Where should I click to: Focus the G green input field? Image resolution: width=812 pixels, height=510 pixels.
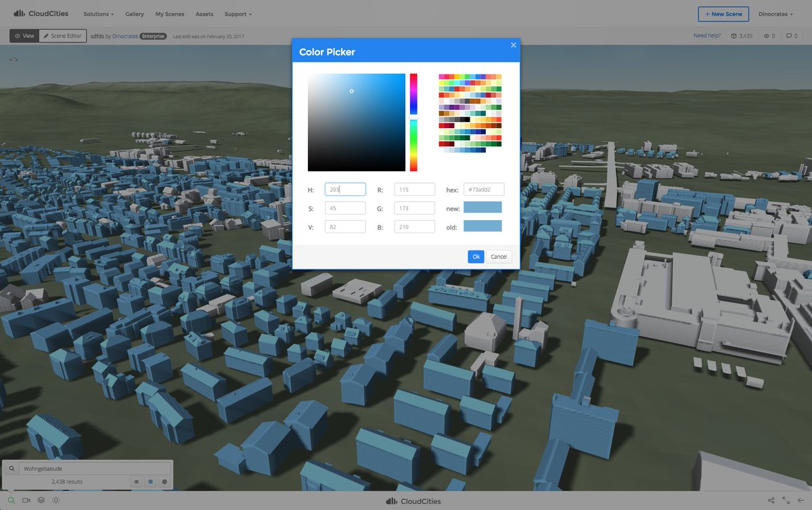click(x=415, y=208)
